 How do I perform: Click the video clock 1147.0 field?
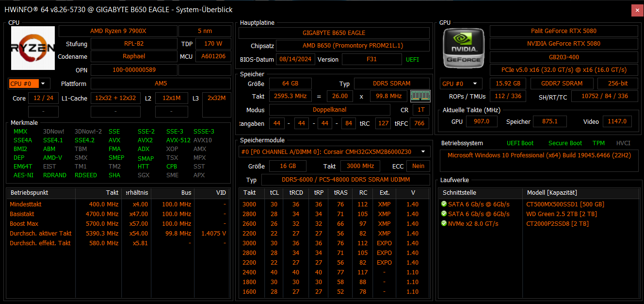(x=617, y=121)
